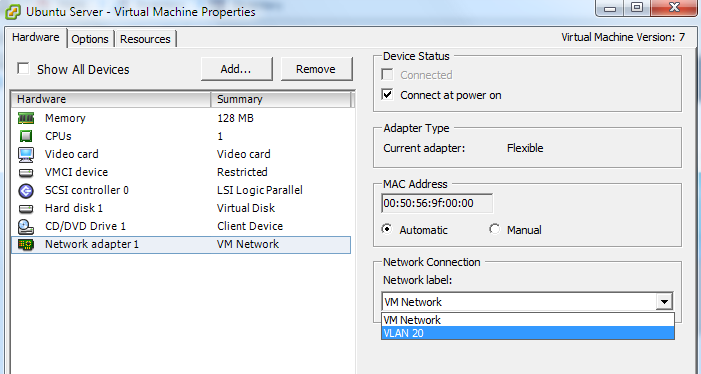This screenshot has height=374, width=701.
Task: Click the Network adapter 1 card icon
Action: coord(26,244)
